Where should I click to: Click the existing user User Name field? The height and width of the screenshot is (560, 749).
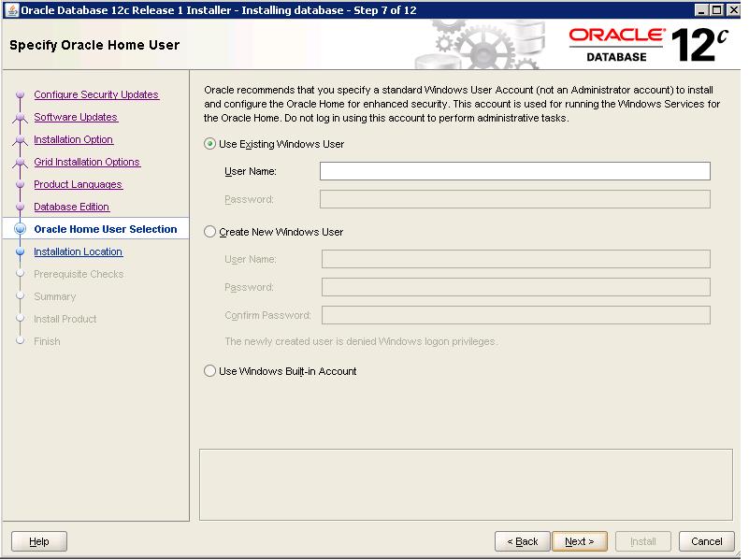pyautogui.click(x=514, y=171)
